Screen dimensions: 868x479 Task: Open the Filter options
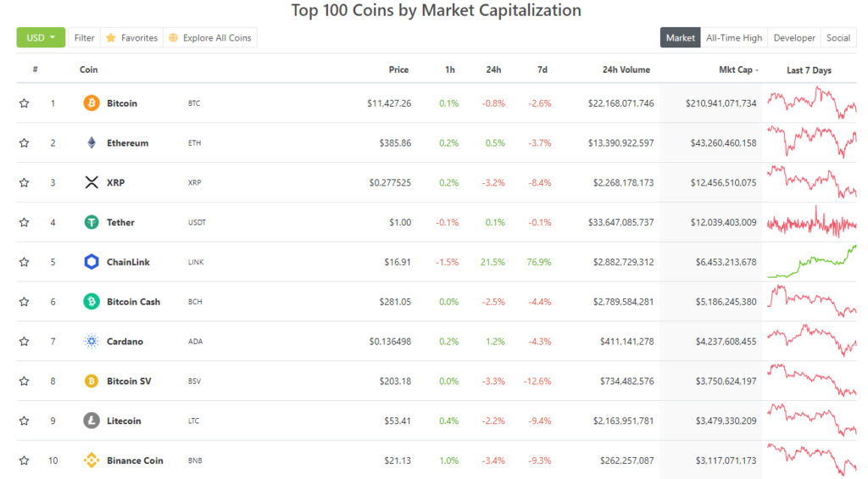[84, 38]
